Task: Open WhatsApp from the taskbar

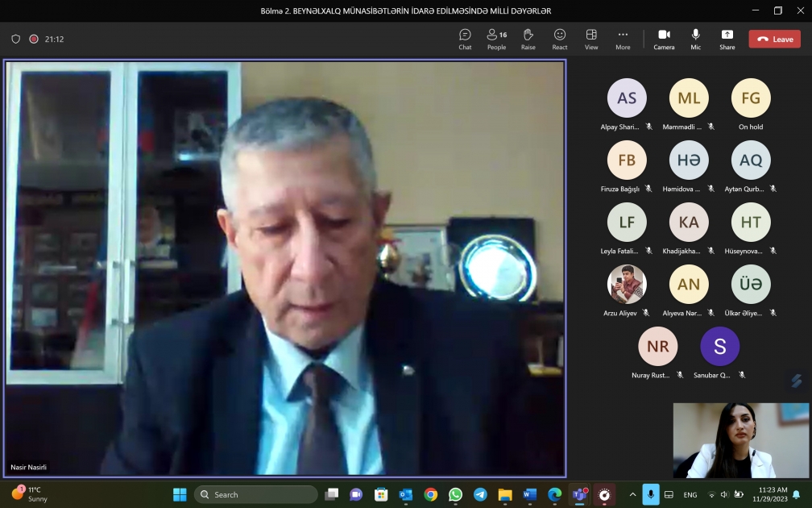Action: click(x=455, y=494)
